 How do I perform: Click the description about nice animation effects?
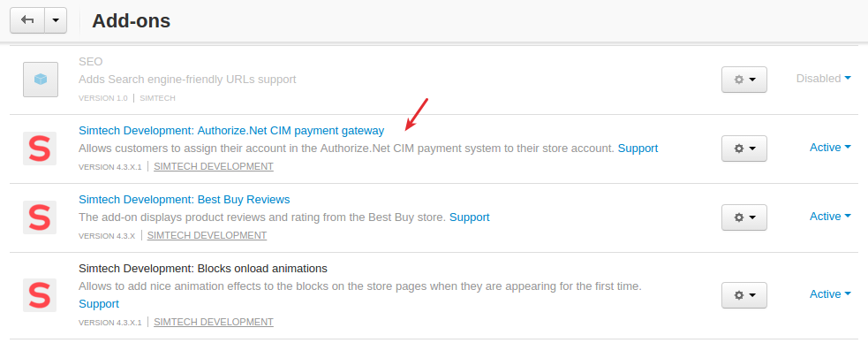point(359,286)
